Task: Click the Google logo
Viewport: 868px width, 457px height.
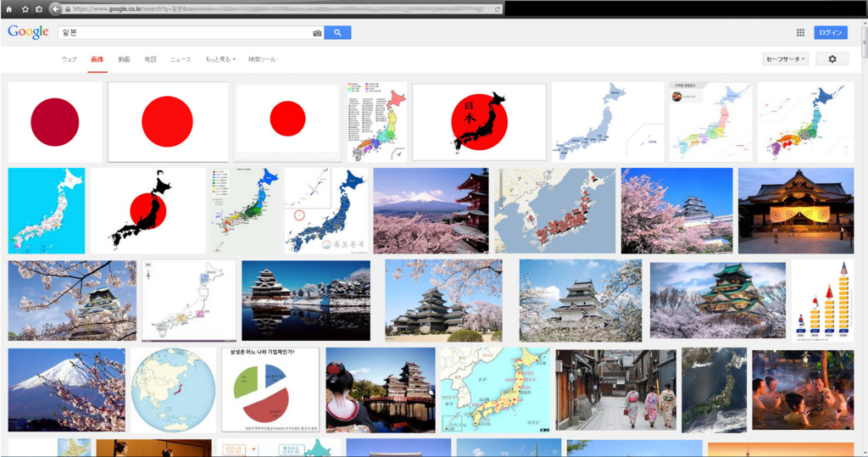Action: point(28,32)
